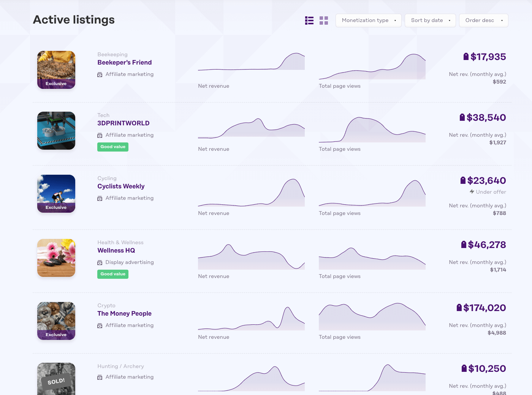Select the Cyclists Weekly thumbnail image
Viewport: 532px width, 395px height.
[56, 194]
